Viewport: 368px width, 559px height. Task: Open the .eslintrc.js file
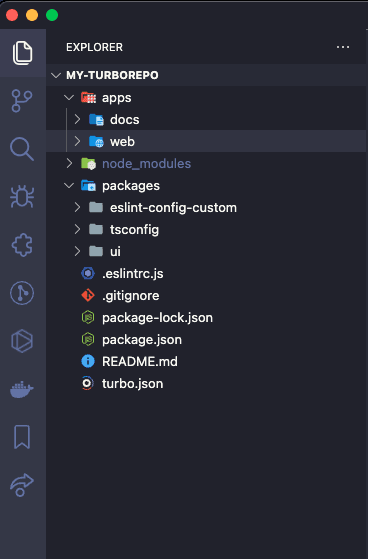coord(133,274)
